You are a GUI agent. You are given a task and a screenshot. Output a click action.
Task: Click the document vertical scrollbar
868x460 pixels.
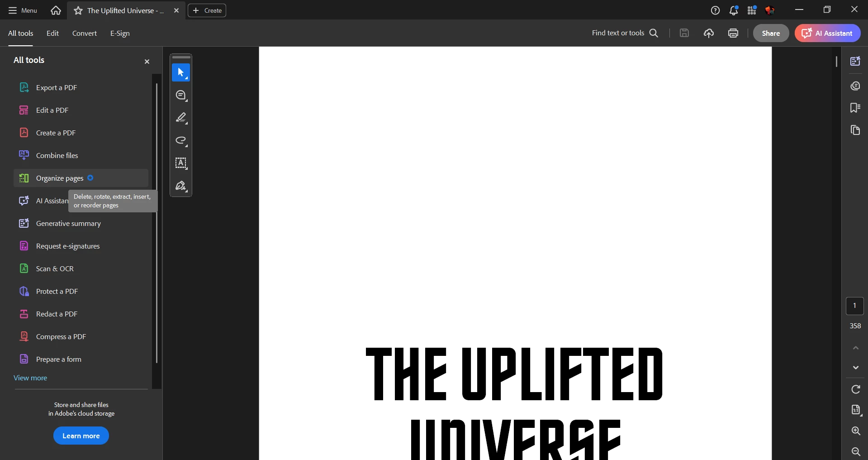(x=836, y=62)
